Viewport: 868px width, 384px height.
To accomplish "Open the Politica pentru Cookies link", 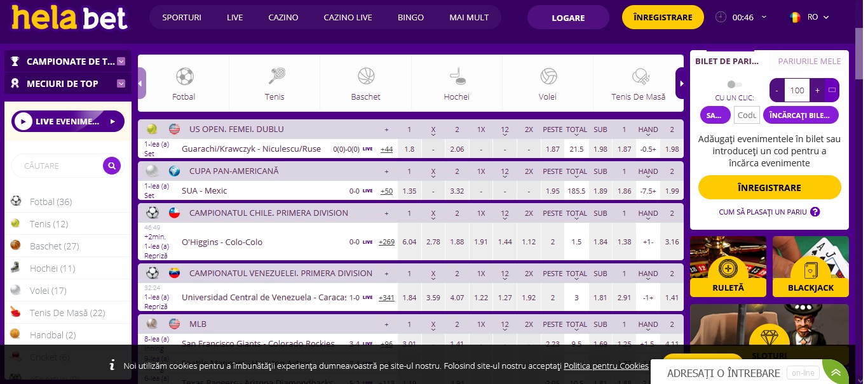I will tap(606, 366).
